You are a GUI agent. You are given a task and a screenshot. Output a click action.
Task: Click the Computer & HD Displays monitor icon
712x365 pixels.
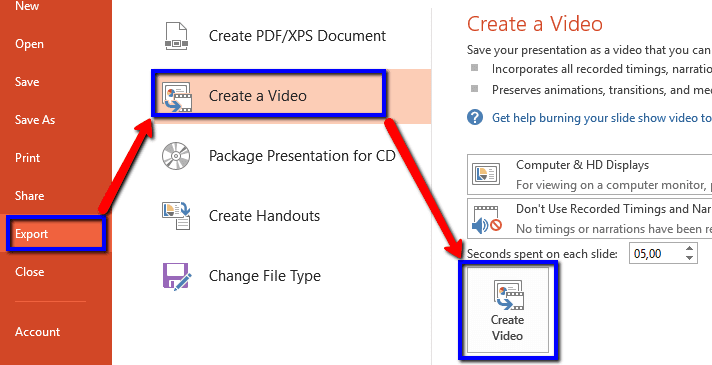486,174
